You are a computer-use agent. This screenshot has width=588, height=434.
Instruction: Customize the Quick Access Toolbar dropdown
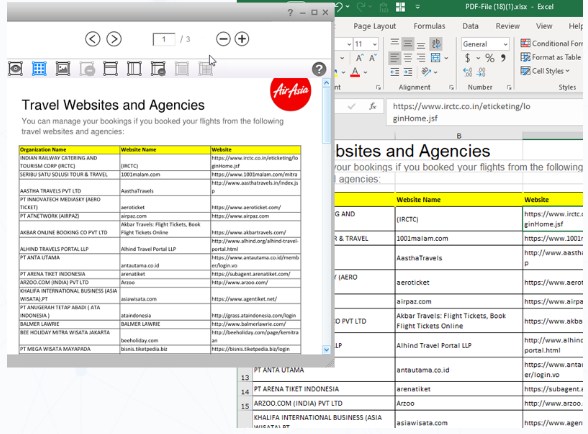point(417,7)
